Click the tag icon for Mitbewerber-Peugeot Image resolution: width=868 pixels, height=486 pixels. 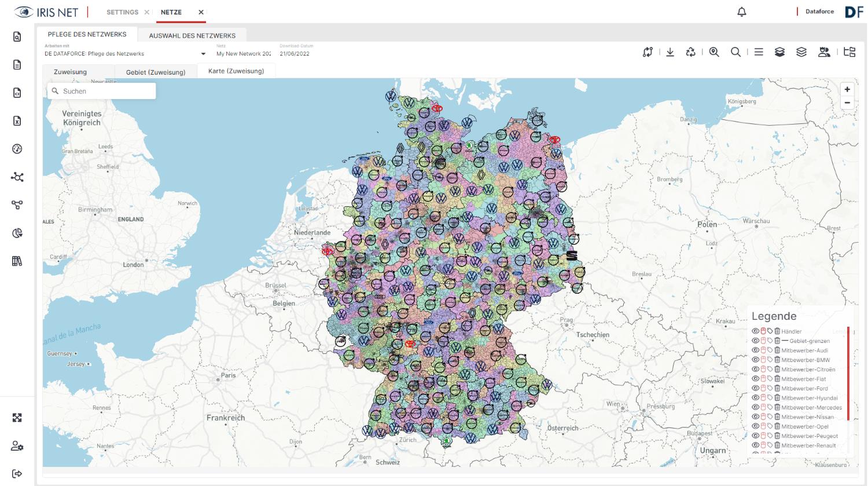pyautogui.click(x=770, y=436)
